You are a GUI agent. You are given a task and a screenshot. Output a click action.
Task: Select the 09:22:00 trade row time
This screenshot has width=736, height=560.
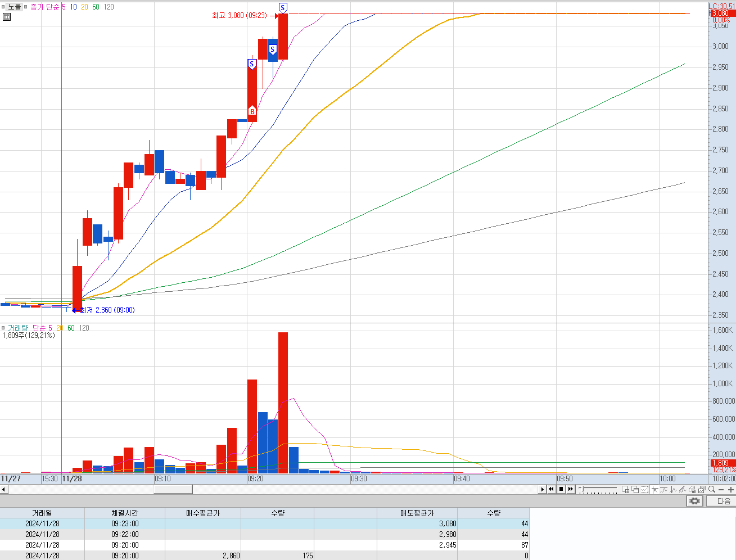click(x=125, y=534)
